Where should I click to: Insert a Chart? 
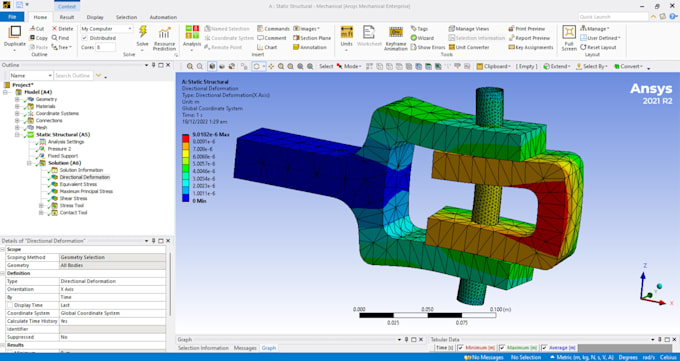(x=267, y=47)
